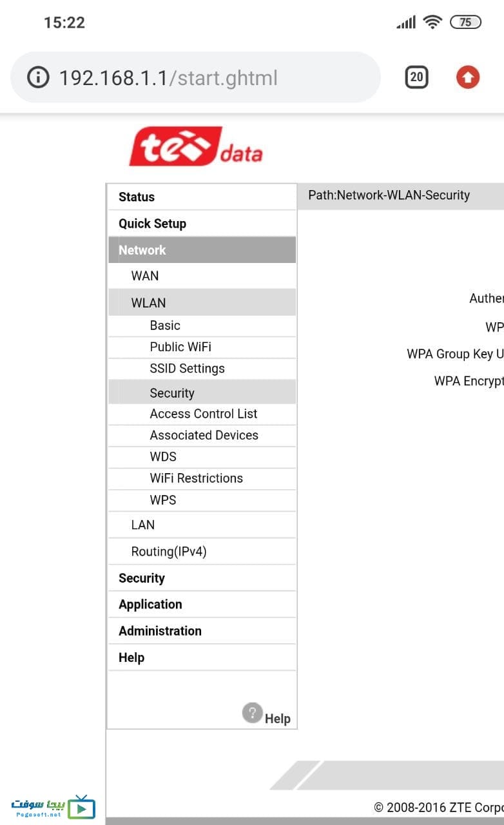The image size is (504, 825).
Task: Click the question mark Help icon
Action: coord(252,713)
